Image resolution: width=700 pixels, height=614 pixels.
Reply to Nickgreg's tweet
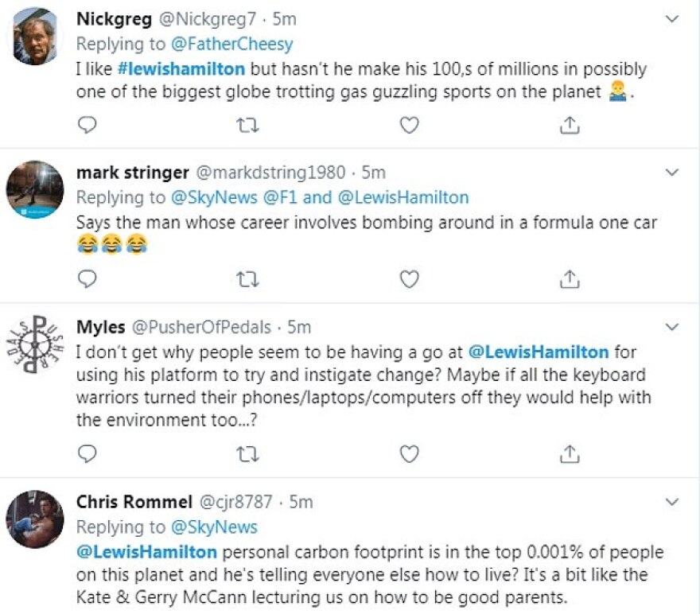click(x=89, y=125)
